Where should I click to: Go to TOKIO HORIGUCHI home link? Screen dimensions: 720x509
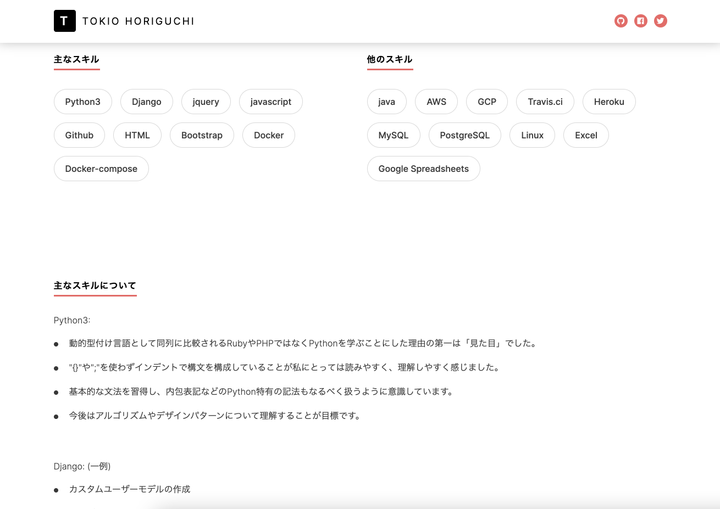click(x=138, y=21)
